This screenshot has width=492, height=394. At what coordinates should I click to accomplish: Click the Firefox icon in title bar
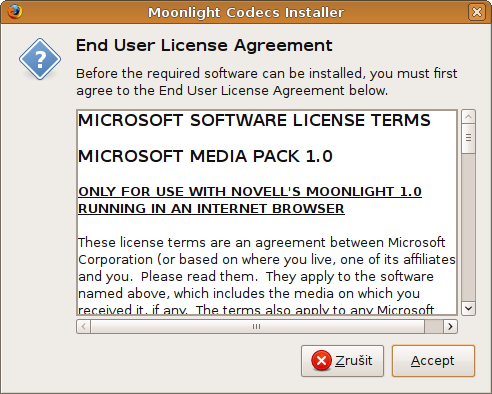click(15, 12)
